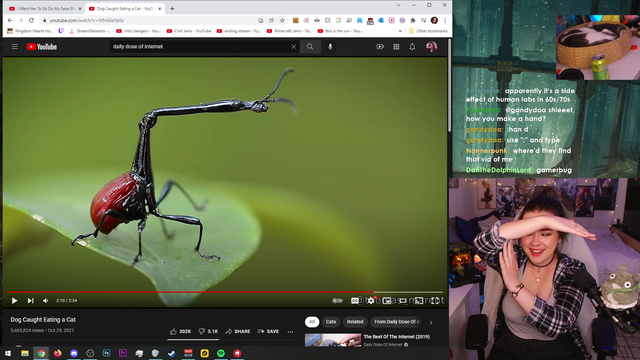This screenshot has height=360, width=640.
Task: Toggle the autoplay switch in the player
Action: point(338,300)
